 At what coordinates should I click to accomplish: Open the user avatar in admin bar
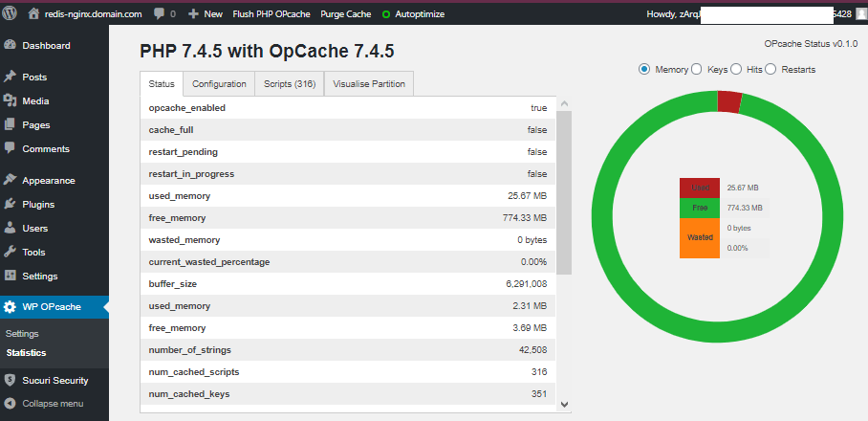click(860, 14)
